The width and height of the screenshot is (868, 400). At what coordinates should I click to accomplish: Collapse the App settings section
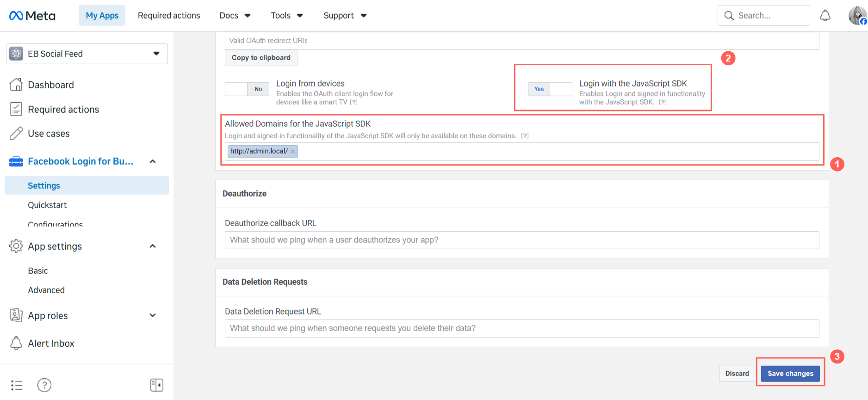coord(153,246)
